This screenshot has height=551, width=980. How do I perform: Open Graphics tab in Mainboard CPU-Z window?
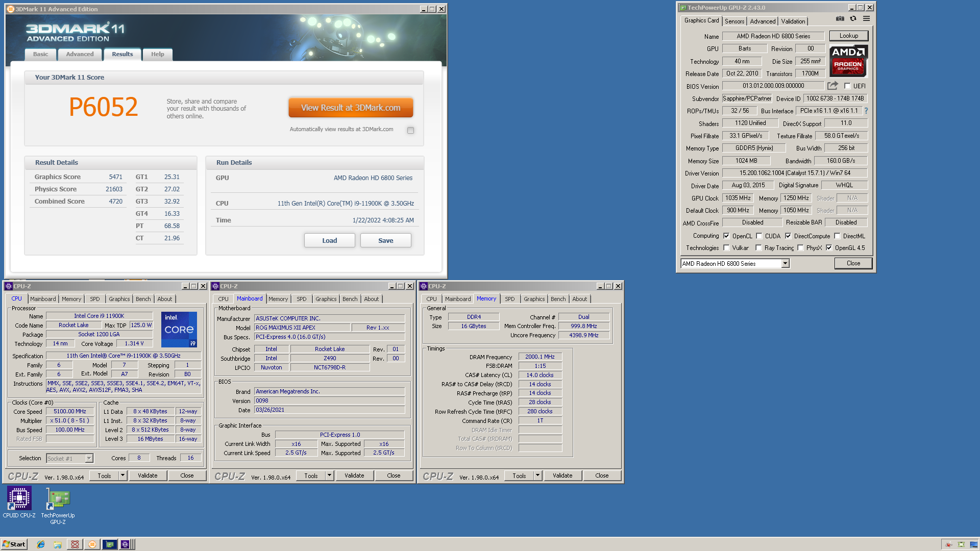[x=326, y=299]
